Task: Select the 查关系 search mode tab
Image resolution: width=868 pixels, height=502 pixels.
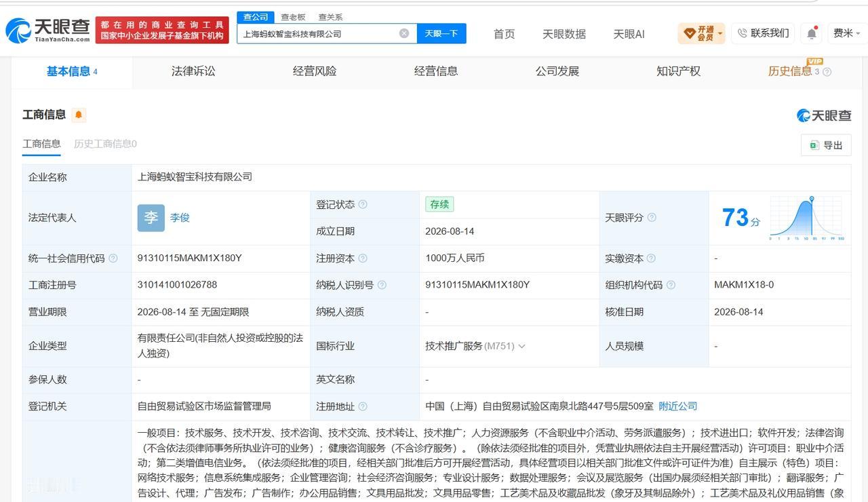Action: point(330,17)
